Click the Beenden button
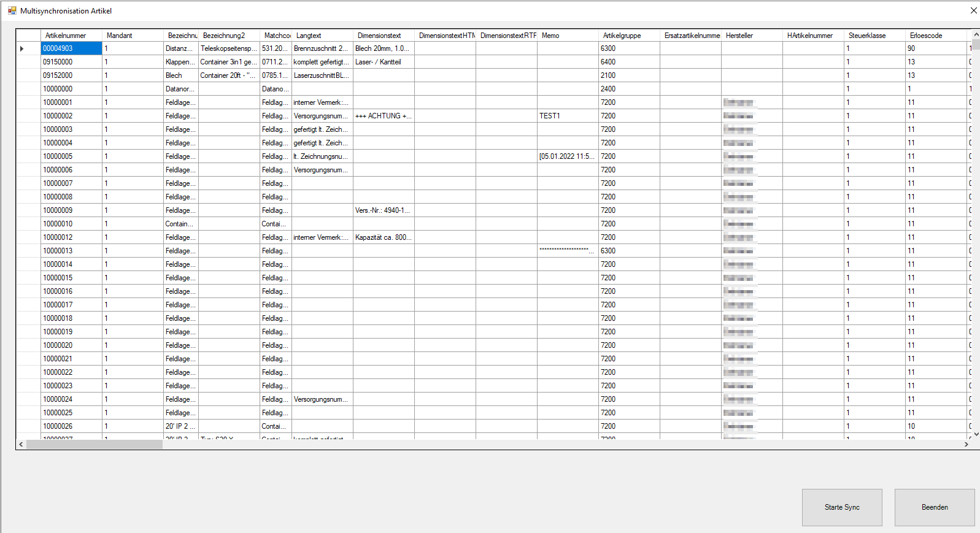 [x=935, y=507]
